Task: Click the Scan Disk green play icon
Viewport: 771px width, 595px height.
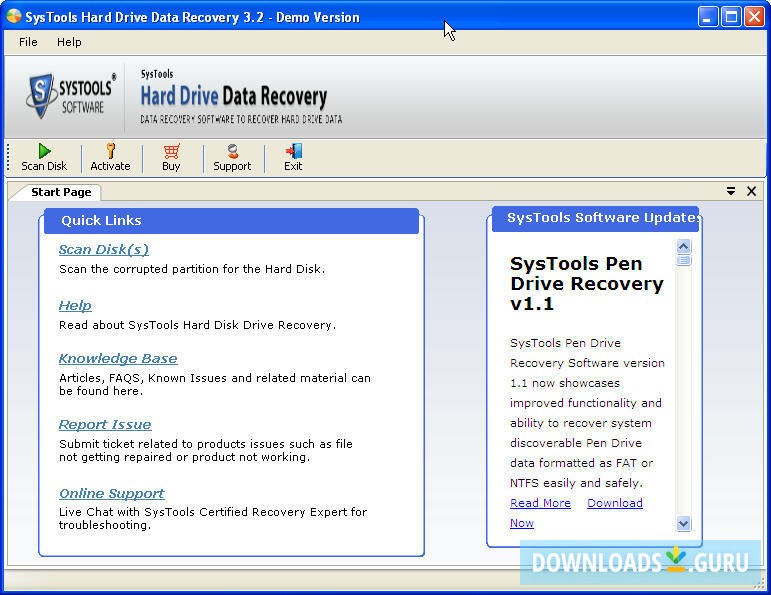Action: (44, 151)
